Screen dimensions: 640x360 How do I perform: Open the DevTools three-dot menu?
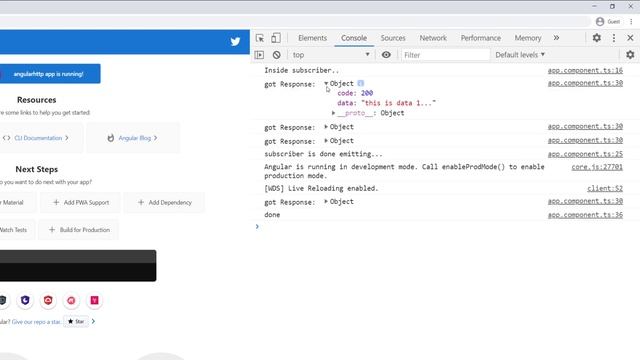pyautogui.click(x=614, y=38)
